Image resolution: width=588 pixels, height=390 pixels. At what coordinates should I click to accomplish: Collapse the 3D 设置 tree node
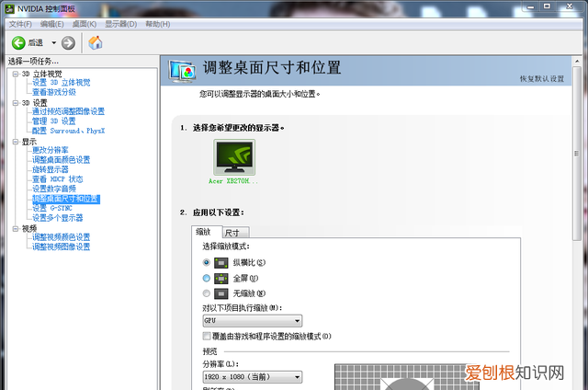point(16,103)
